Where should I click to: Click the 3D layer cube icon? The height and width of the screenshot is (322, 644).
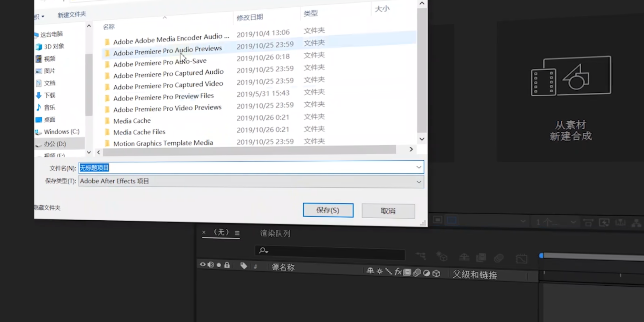point(436,273)
